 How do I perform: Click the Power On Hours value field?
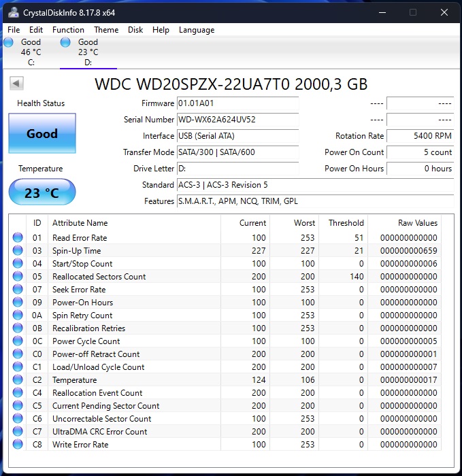click(420, 169)
